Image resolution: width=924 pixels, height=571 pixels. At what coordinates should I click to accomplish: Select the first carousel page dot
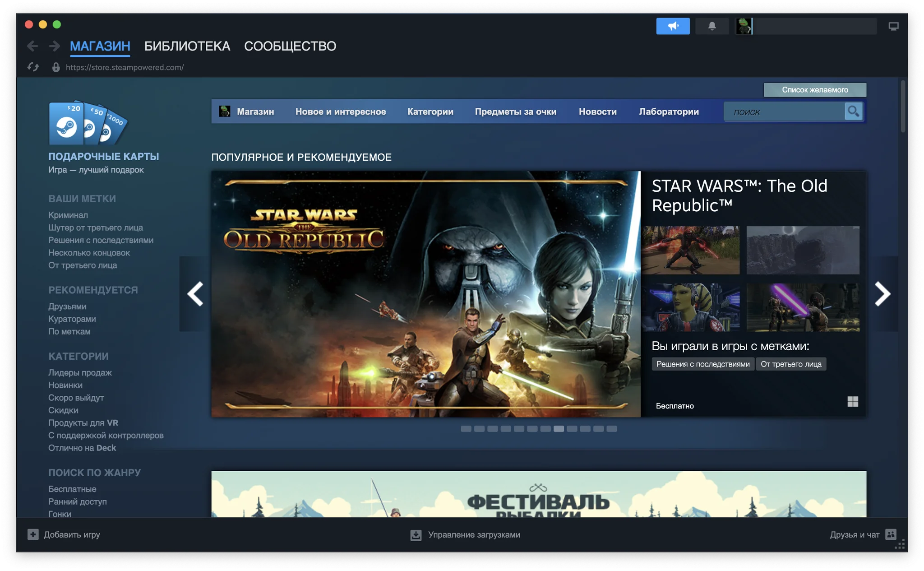[x=466, y=429]
